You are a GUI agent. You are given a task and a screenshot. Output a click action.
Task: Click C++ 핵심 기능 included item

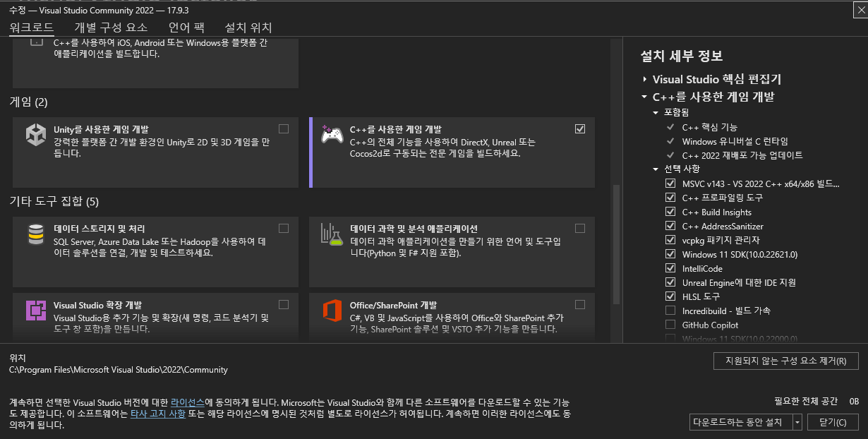click(x=709, y=127)
